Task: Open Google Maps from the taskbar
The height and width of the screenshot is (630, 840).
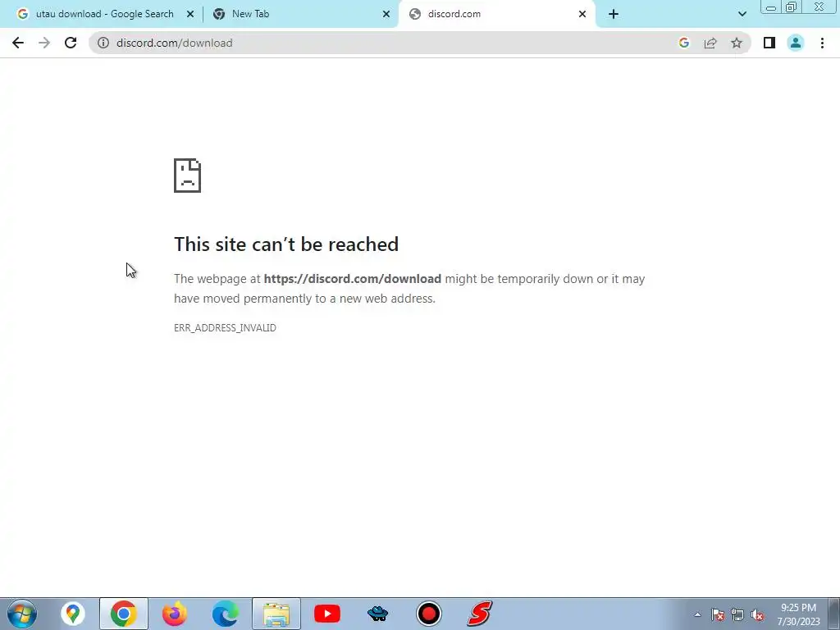Action: (x=73, y=614)
